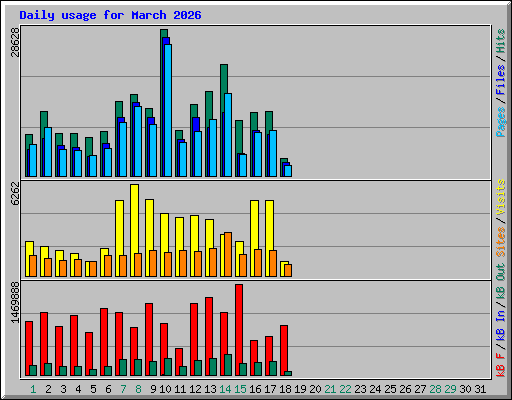The height and width of the screenshot is (400, 512).
Task: Click day label 4 on the x-axis
Action: pos(78,389)
